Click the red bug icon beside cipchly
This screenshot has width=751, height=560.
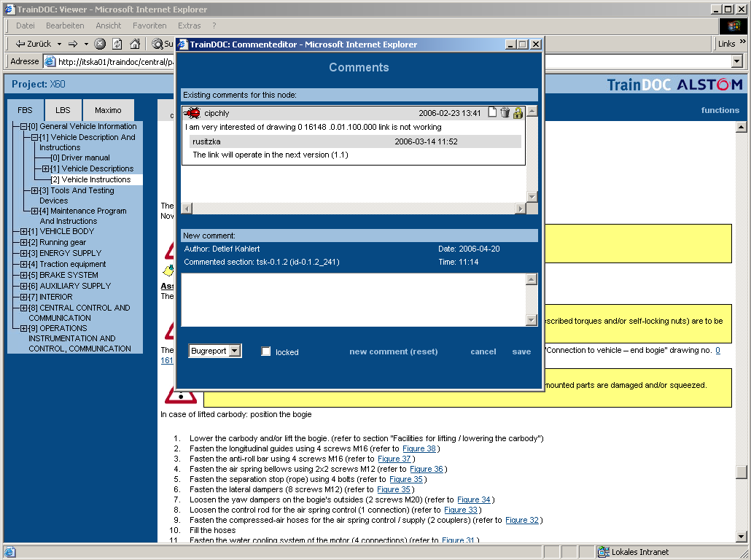point(192,113)
